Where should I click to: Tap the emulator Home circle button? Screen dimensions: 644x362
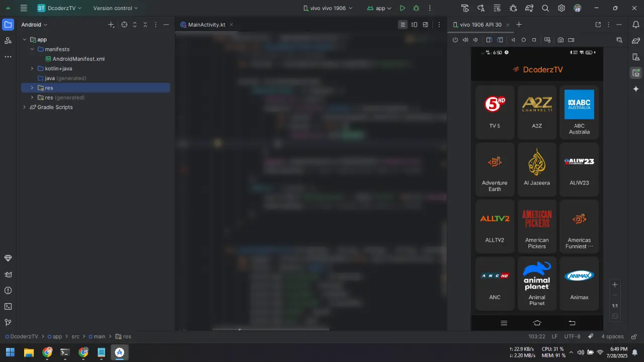[x=524, y=40]
